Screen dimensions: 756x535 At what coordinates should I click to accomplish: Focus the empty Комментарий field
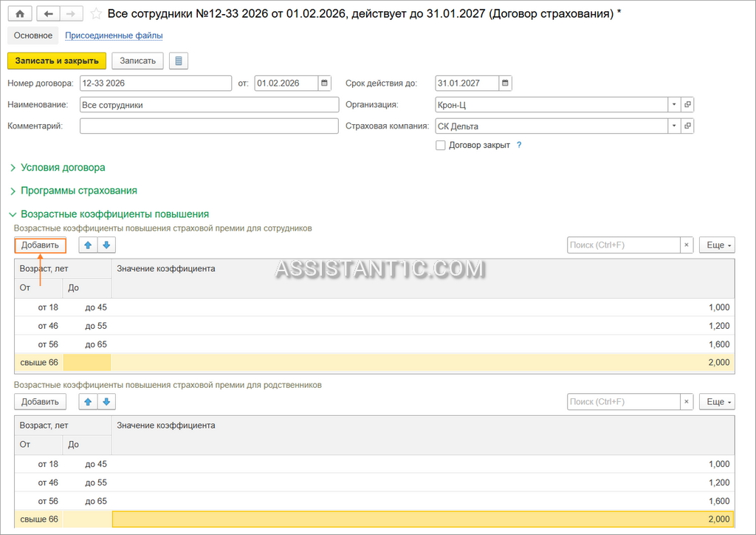click(209, 126)
